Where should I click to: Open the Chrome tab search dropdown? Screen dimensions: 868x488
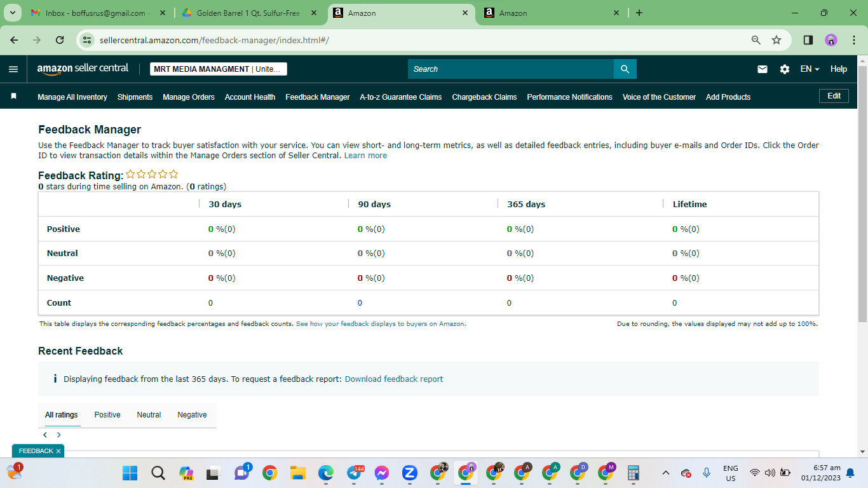click(12, 13)
